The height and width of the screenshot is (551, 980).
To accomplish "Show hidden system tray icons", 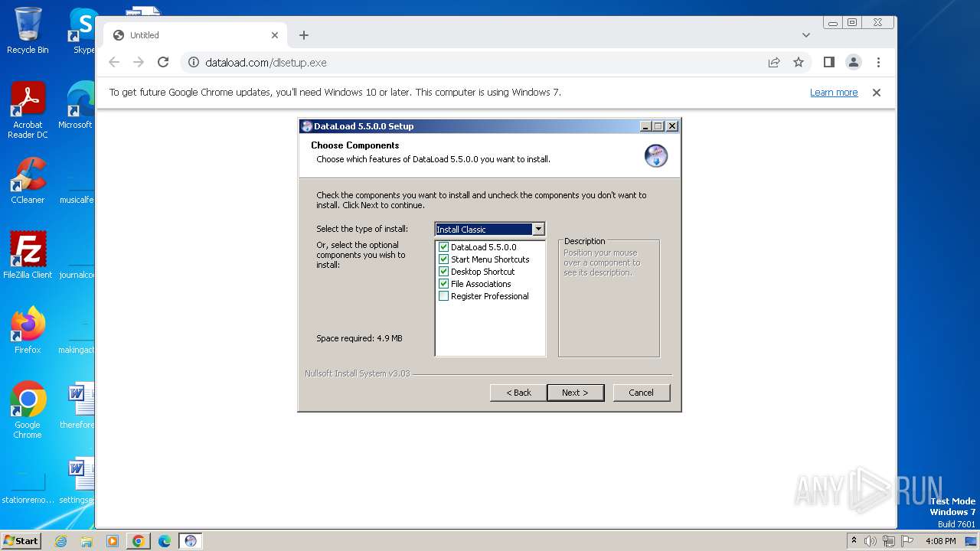I will [854, 541].
